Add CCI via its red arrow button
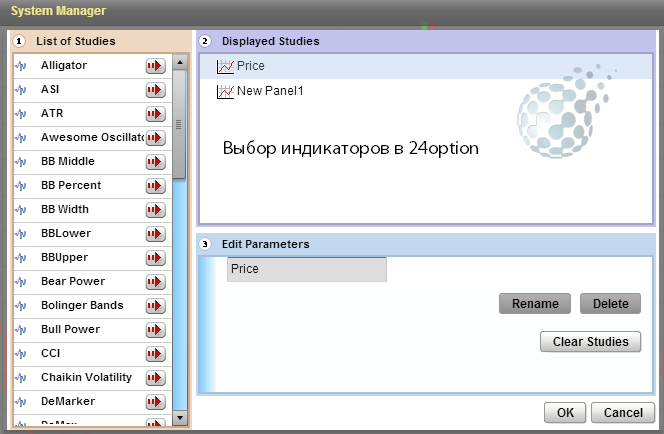 point(155,354)
